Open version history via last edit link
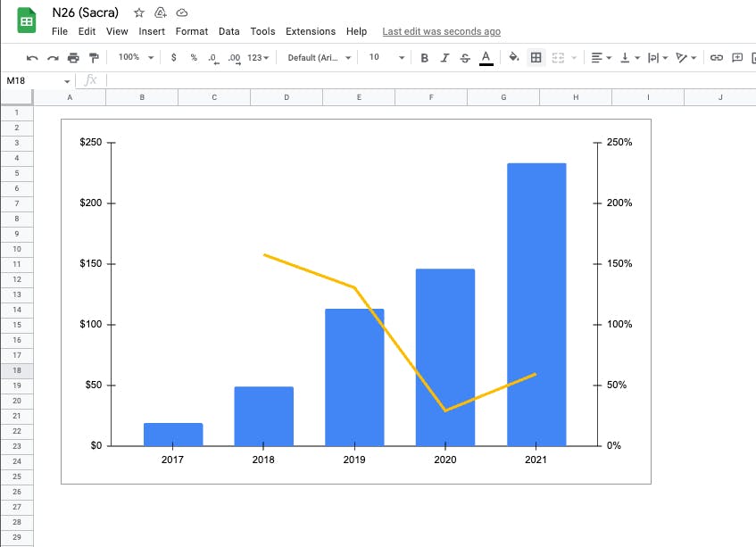Image resolution: width=756 pixels, height=547 pixels. pyautogui.click(x=441, y=31)
